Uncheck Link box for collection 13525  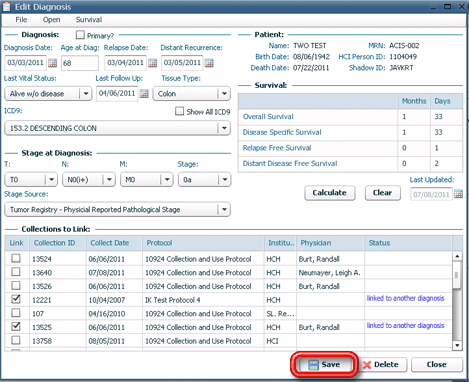pos(16,327)
